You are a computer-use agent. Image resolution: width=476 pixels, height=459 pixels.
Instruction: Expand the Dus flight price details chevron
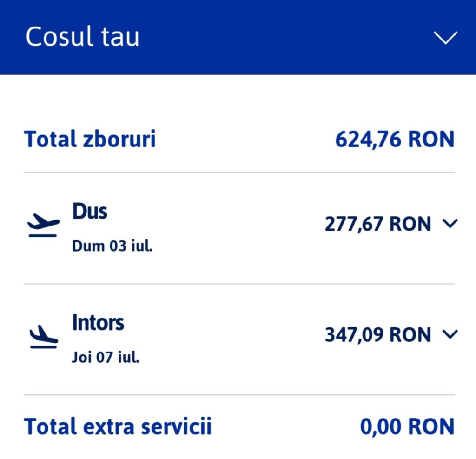click(450, 224)
